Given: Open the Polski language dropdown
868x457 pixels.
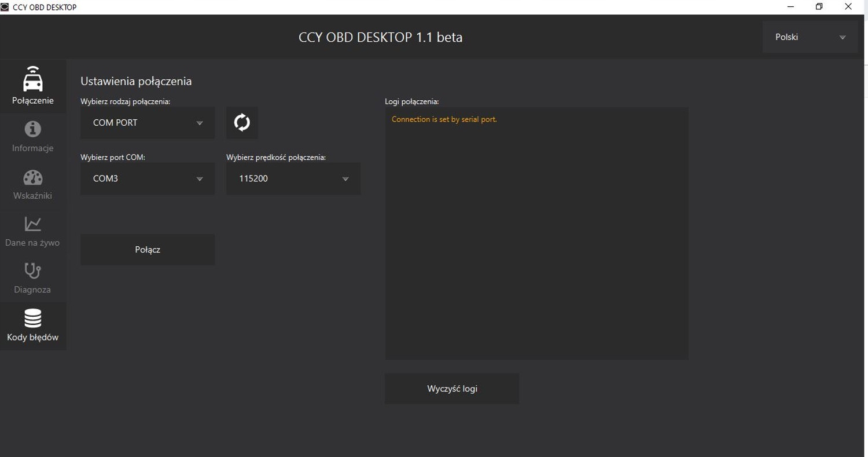Looking at the screenshot, I should (810, 37).
